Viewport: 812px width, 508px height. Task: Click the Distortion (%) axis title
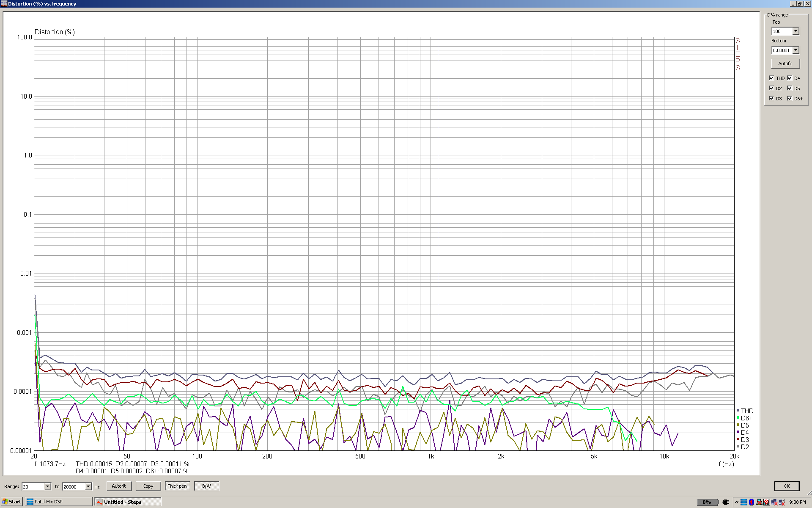[x=55, y=32]
